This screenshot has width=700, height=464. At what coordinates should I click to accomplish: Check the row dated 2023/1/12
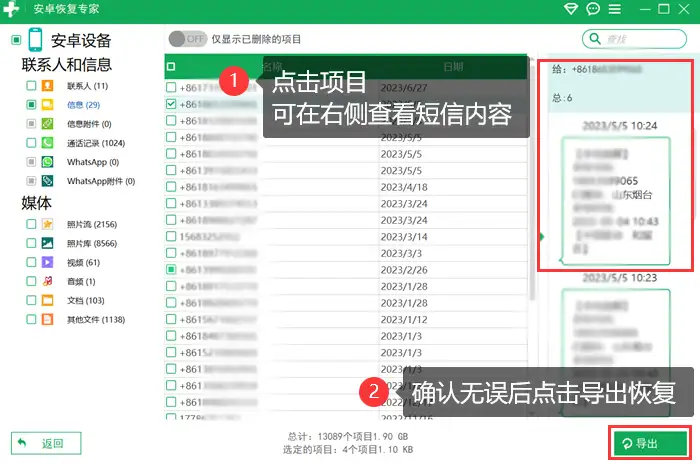[x=171, y=319]
